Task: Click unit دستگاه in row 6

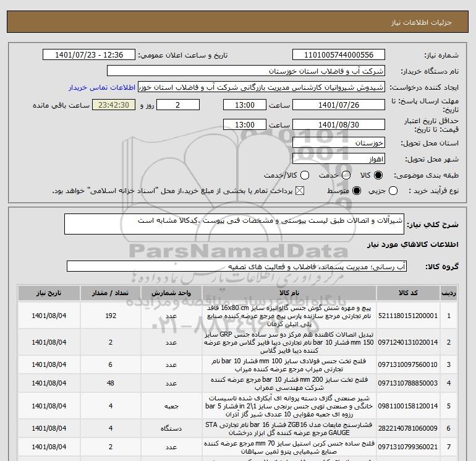Action: tap(171, 428)
